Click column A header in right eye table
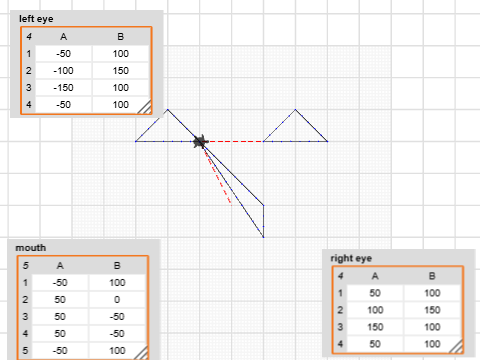This screenshot has height=360, width=480. (375, 276)
